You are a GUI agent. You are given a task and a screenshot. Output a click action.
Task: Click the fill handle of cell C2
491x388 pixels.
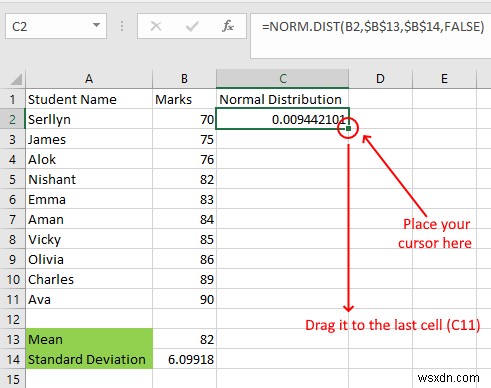348,128
